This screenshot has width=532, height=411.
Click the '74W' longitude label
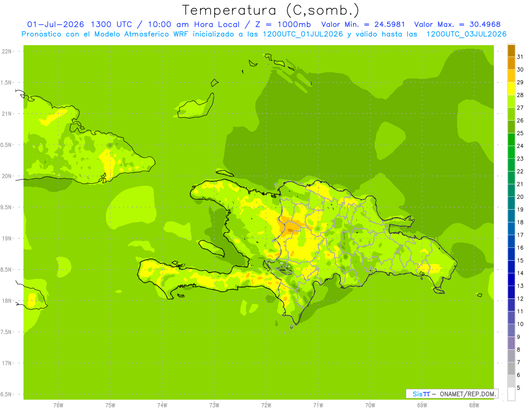162,405
